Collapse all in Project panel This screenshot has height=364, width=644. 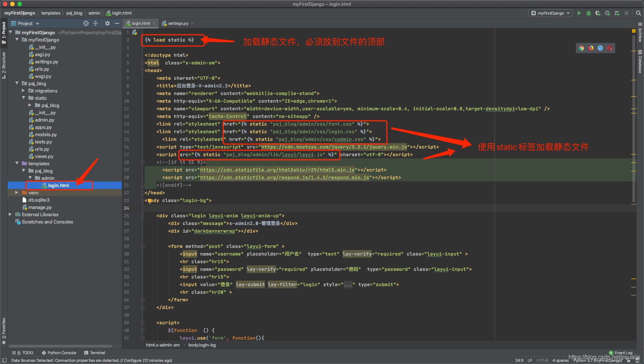click(x=95, y=23)
